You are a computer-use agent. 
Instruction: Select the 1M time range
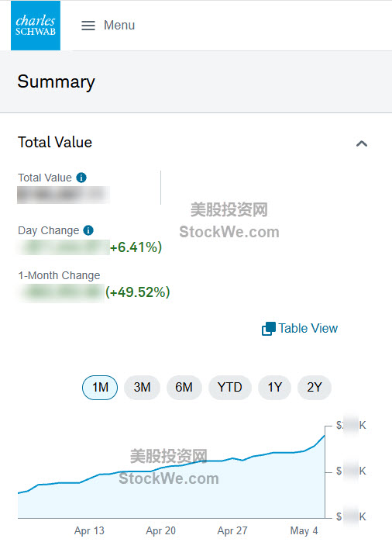tap(100, 388)
